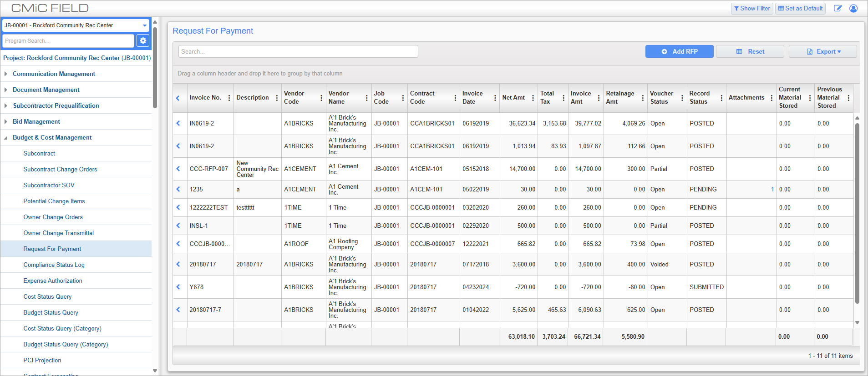Viewport: 868px width, 376px height.
Task: Click the Add RFP button
Action: (679, 51)
